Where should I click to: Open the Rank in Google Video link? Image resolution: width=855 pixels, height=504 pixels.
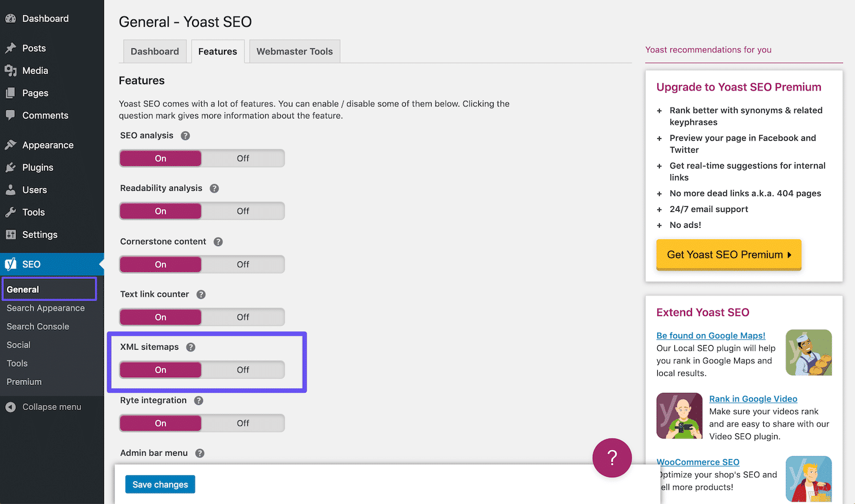pyautogui.click(x=753, y=399)
